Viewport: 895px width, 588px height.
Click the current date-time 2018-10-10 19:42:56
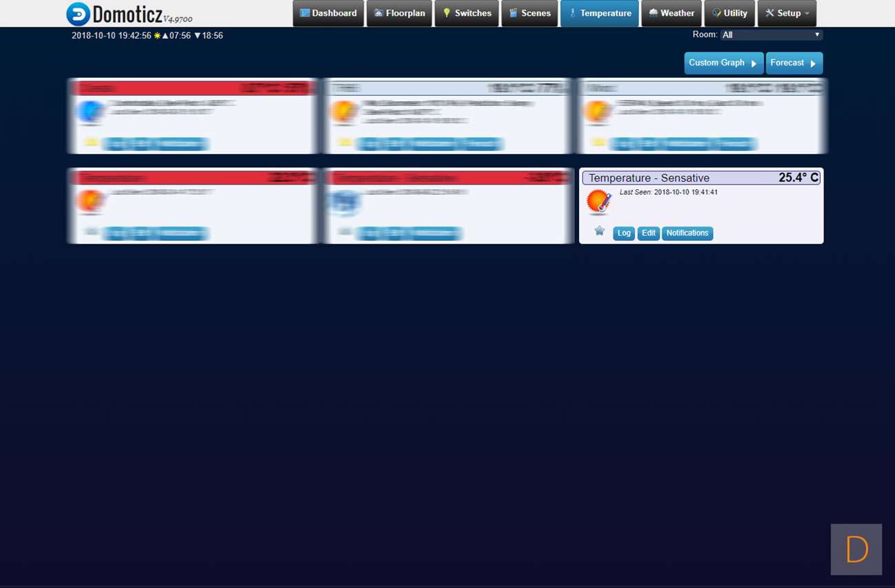click(x=112, y=35)
